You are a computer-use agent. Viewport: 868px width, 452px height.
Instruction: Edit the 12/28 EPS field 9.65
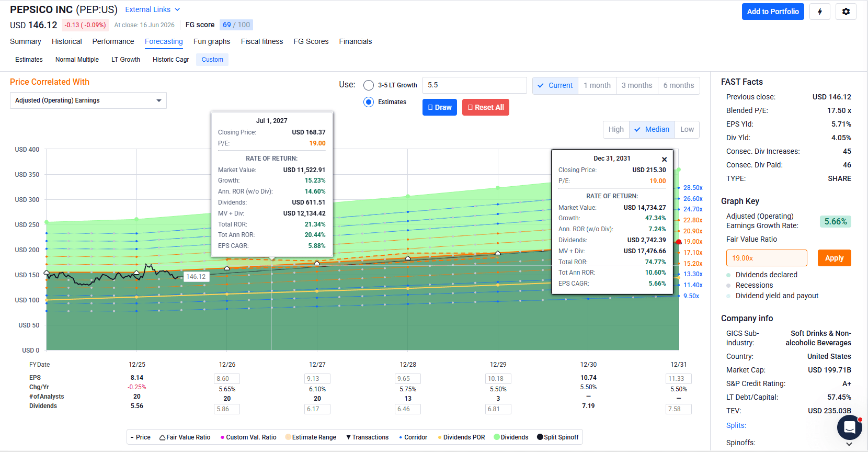[408, 379]
